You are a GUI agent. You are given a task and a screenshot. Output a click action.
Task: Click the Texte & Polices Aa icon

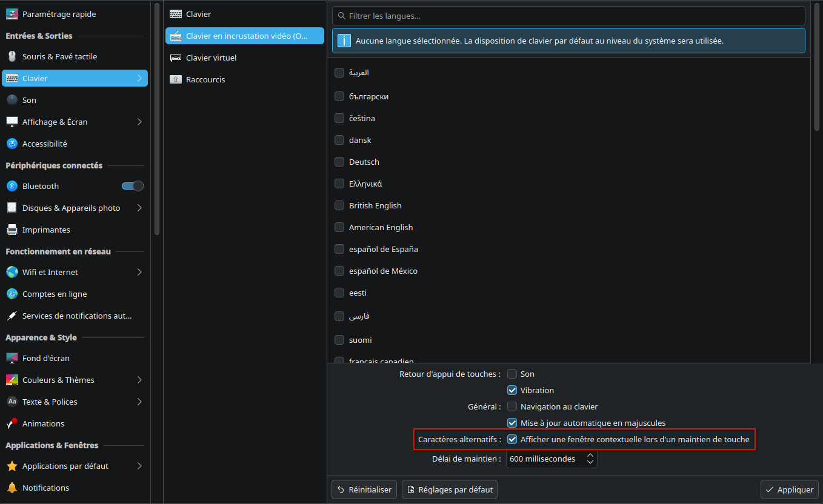pos(12,402)
